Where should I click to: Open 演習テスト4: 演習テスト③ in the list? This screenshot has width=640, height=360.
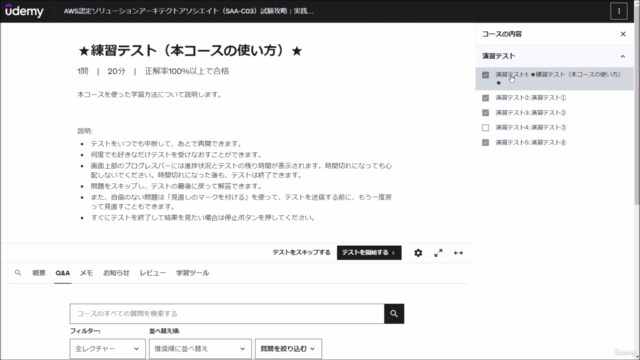pyautogui.click(x=531, y=127)
